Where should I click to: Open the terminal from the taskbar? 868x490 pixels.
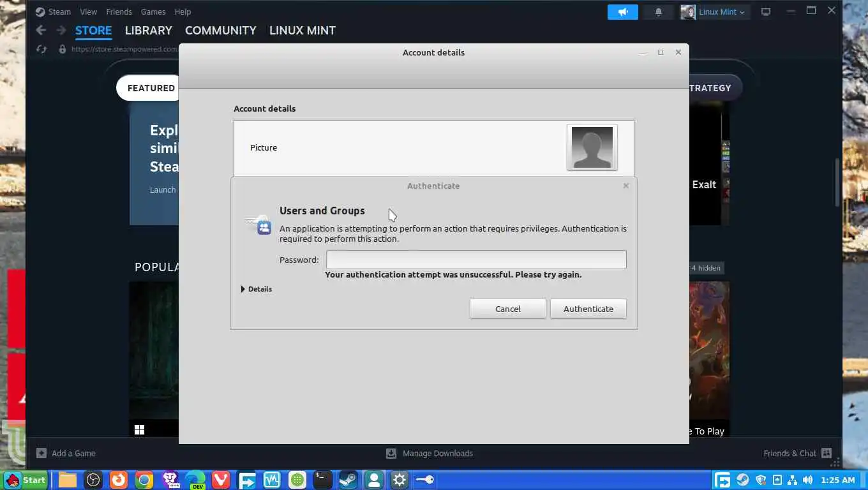click(323, 480)
